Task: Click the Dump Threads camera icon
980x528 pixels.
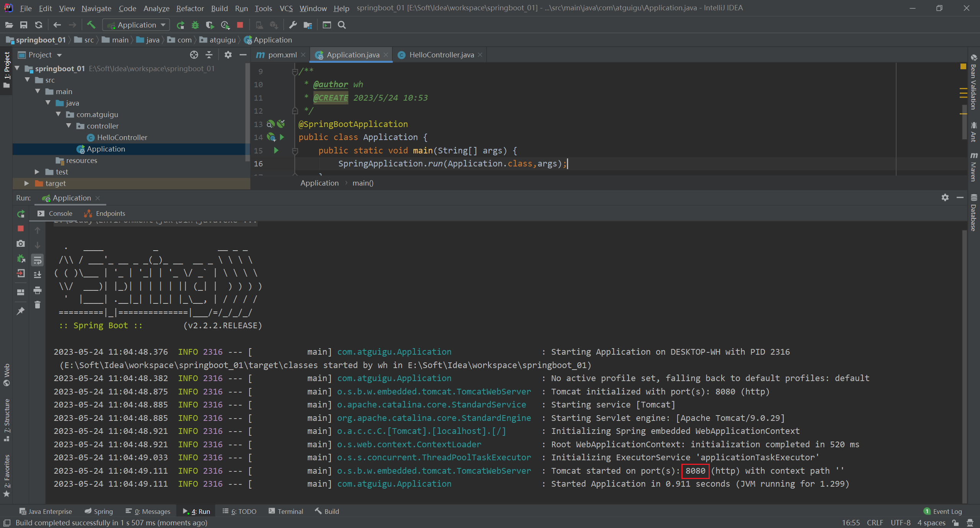Action: [21, 243]
